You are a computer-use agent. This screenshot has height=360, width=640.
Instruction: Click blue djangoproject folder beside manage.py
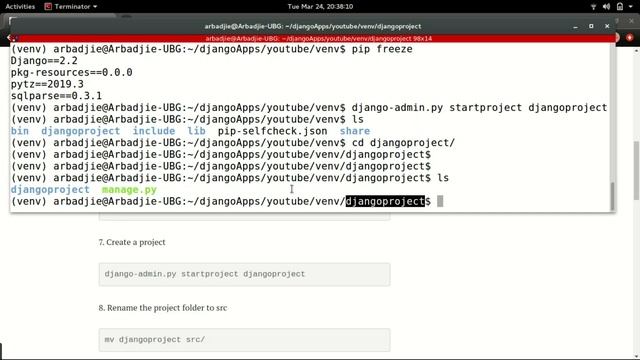point(50,189)
